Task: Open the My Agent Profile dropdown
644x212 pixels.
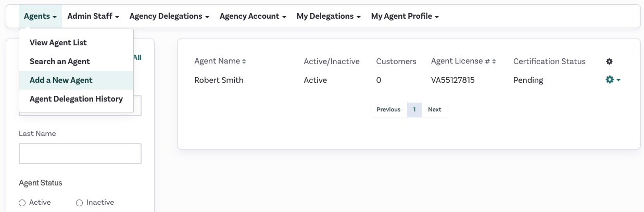Action: click(x=405, y=16)
